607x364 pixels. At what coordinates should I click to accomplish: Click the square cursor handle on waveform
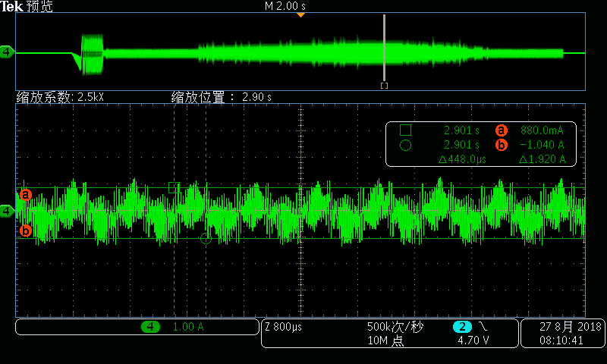point(174,187)
